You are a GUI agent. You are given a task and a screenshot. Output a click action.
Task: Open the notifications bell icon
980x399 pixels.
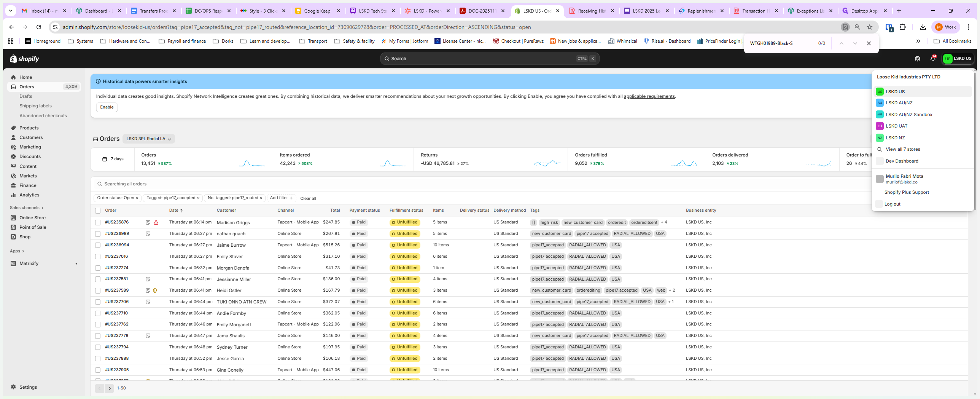coord(932,59)
